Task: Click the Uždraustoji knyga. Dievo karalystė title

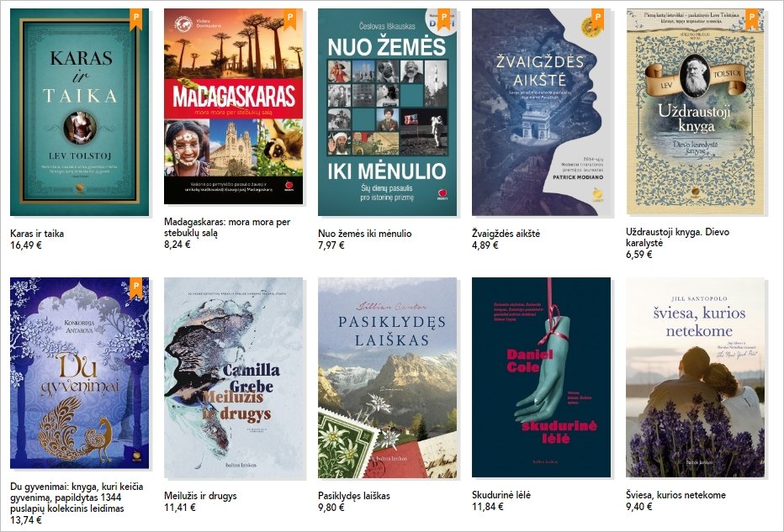Action: [x=677, y=237]
